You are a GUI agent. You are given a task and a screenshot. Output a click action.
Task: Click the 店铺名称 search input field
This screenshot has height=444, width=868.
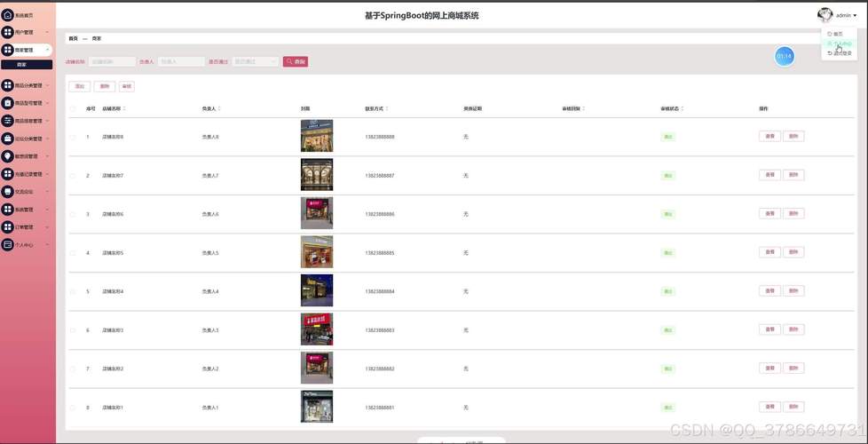(x=112, y=62)
